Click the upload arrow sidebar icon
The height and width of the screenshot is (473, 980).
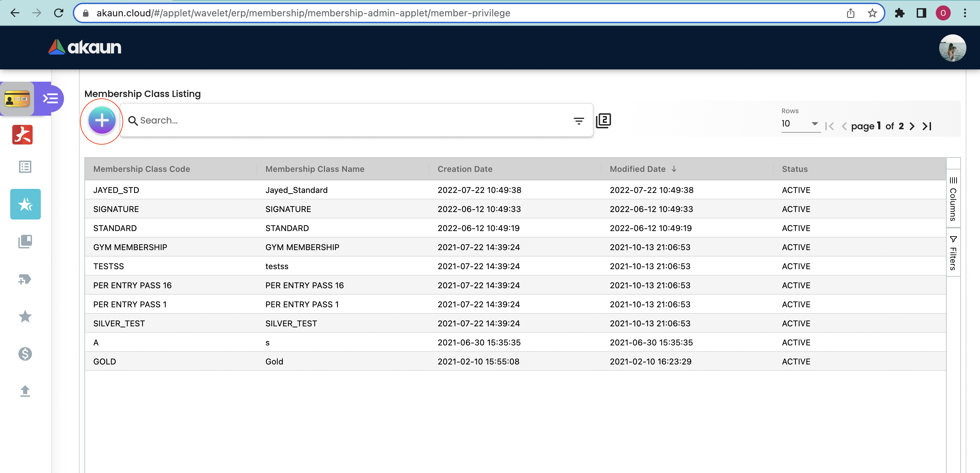pos(25,391)
